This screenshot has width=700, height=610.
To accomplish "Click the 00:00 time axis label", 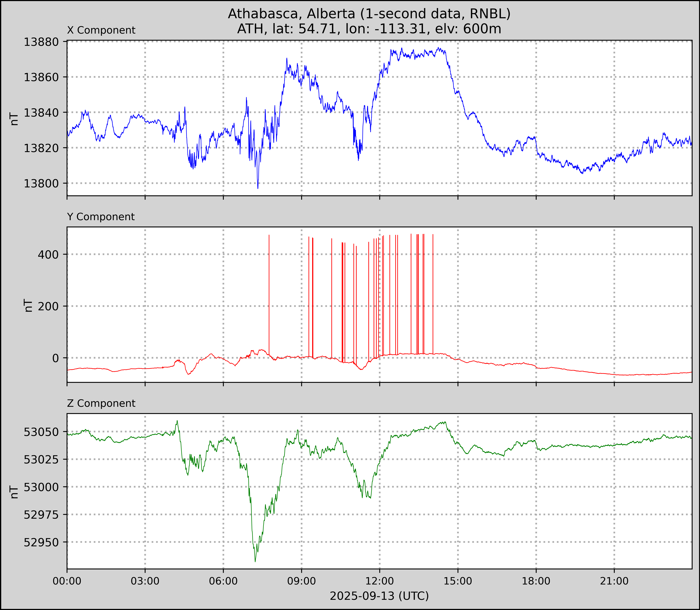I will click(67, 581).
